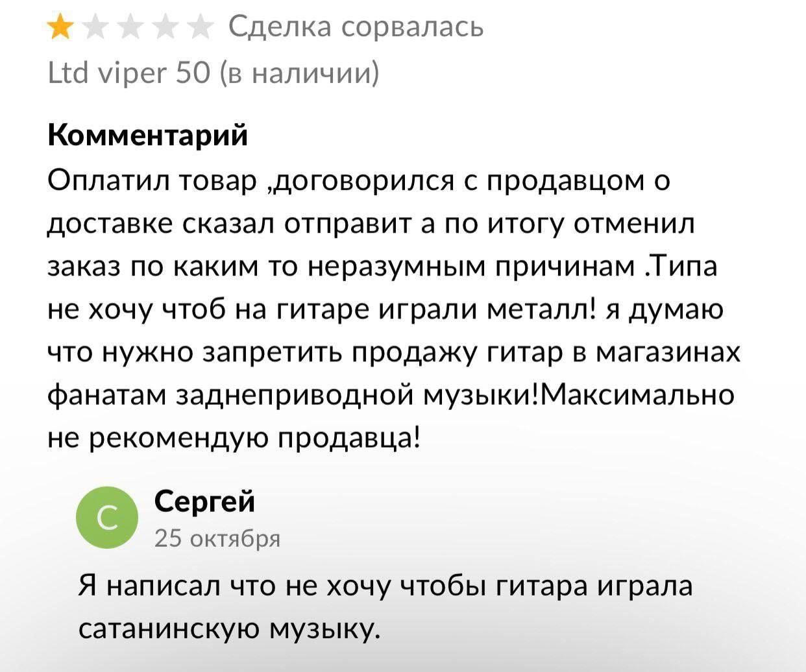Click the second rating star
The width and height of the screenshot is (806, 672).
point(96,28)
